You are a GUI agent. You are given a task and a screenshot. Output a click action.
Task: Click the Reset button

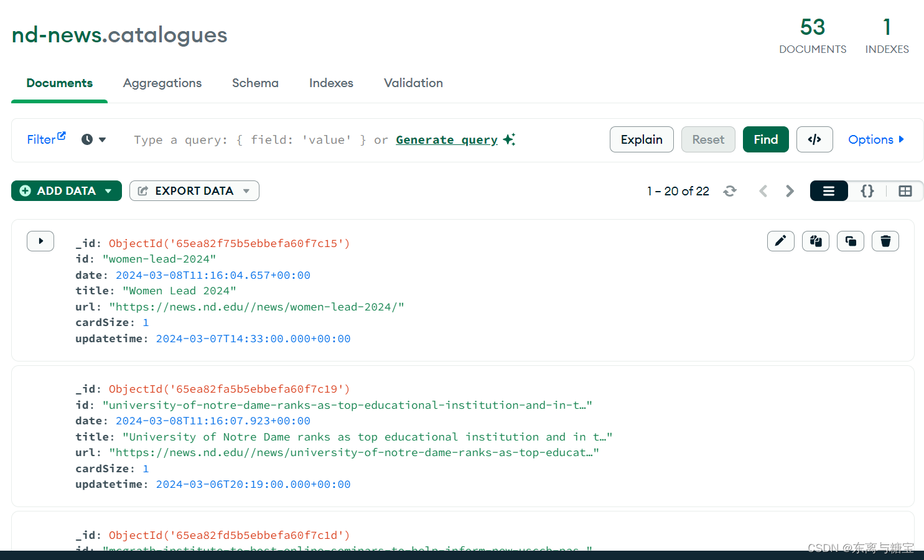pos(708,139)
